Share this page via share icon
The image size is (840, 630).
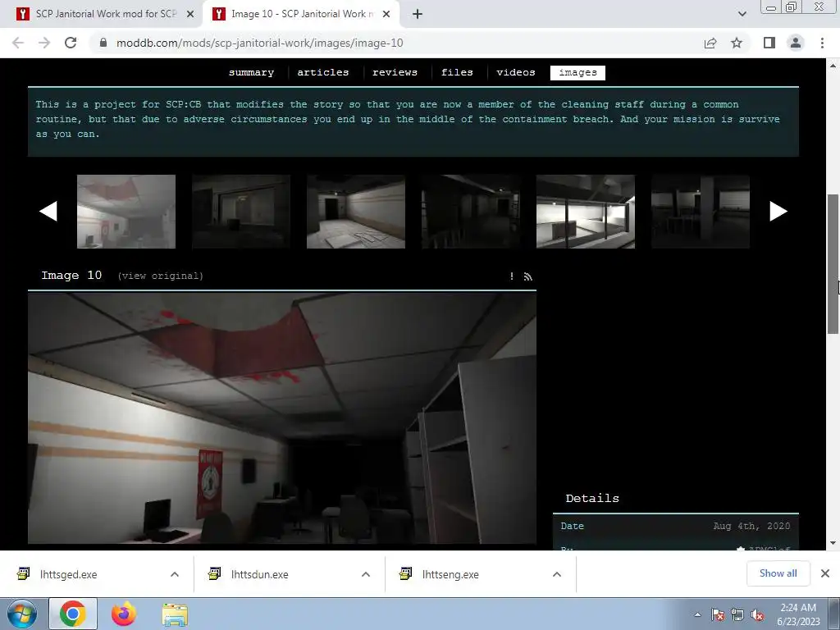pyautogui.click(x=710, y=43)
